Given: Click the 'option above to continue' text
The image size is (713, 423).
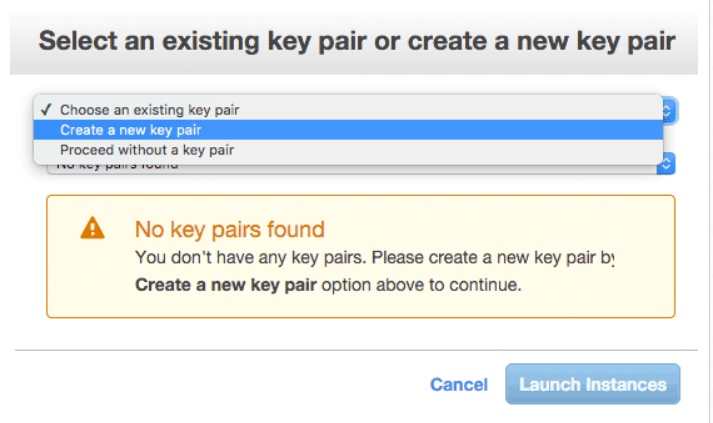Looking at the screenshot, I should tap(422, 285).
